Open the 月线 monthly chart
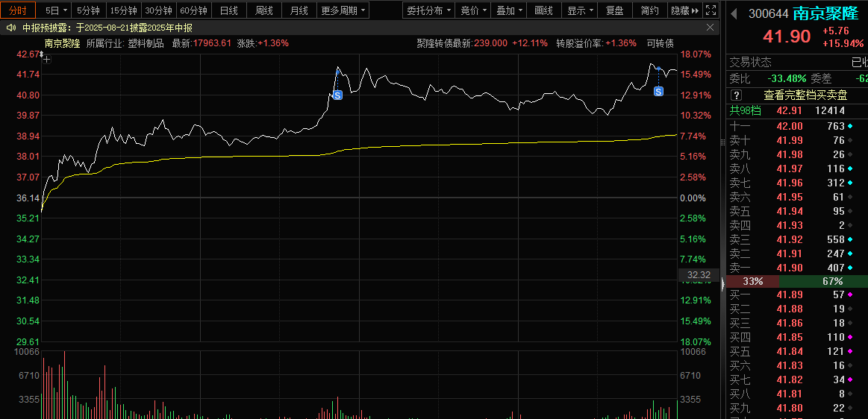868x419 pixels. click(299, 10)
